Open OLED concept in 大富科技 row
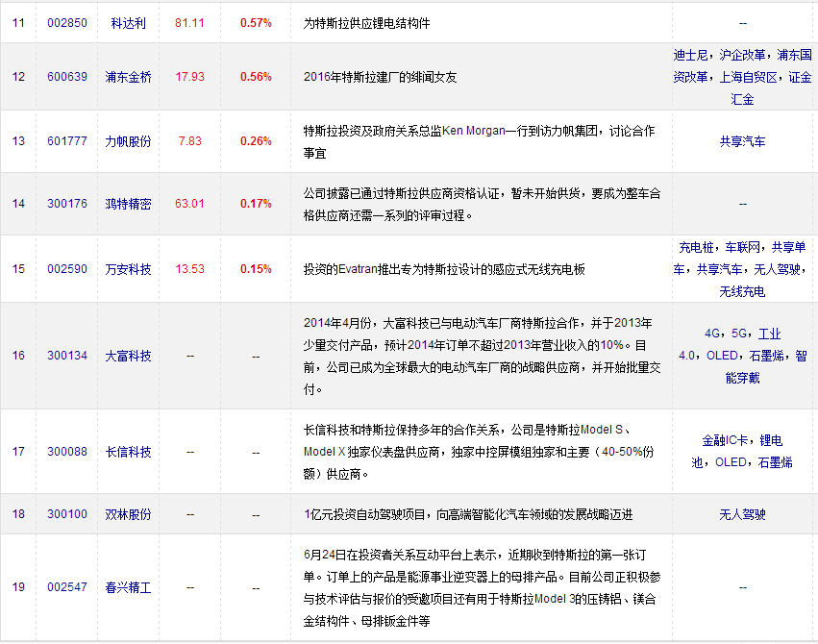 click(x=722, y=356)
